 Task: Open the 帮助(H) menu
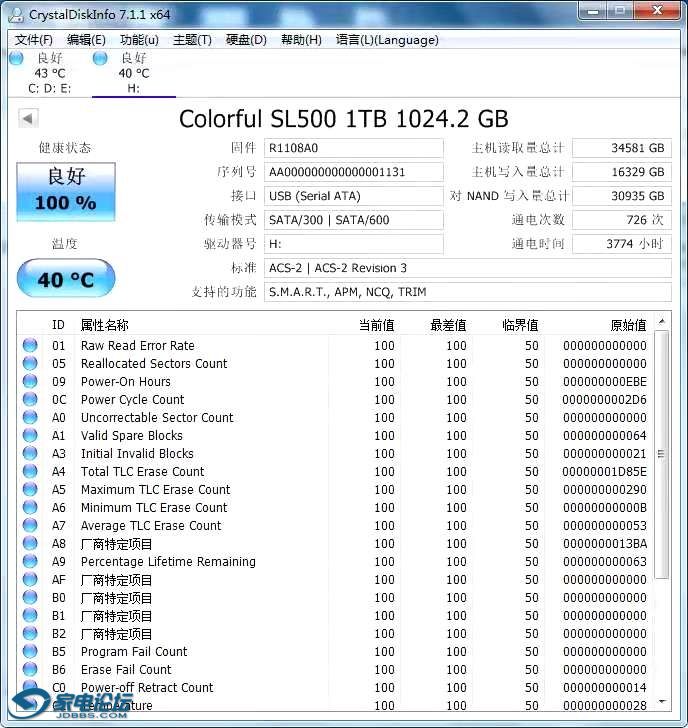301,40
